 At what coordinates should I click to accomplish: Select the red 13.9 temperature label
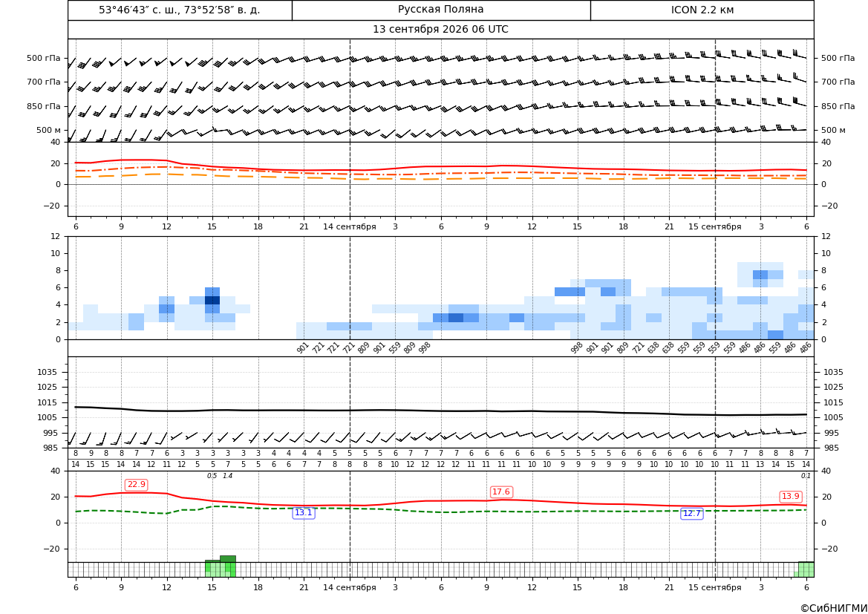(x=790, y=496)
